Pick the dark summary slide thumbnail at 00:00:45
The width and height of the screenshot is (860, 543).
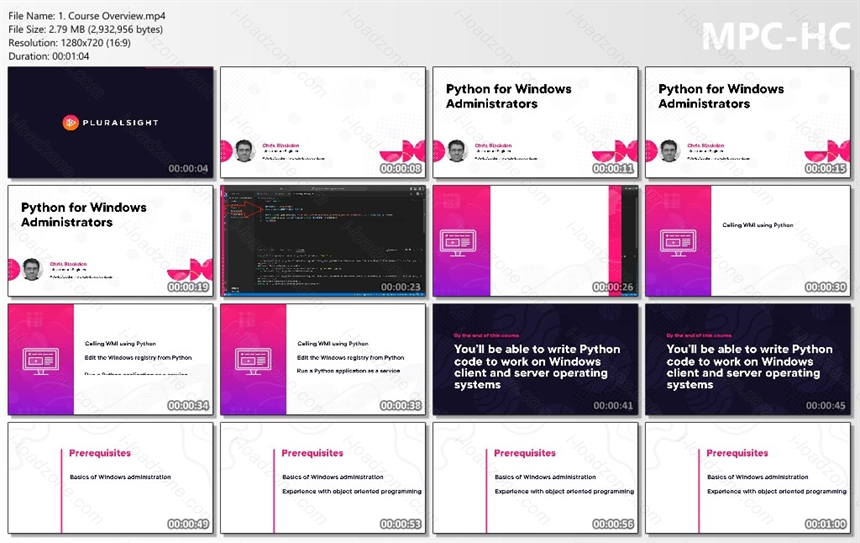coord(748,359)
